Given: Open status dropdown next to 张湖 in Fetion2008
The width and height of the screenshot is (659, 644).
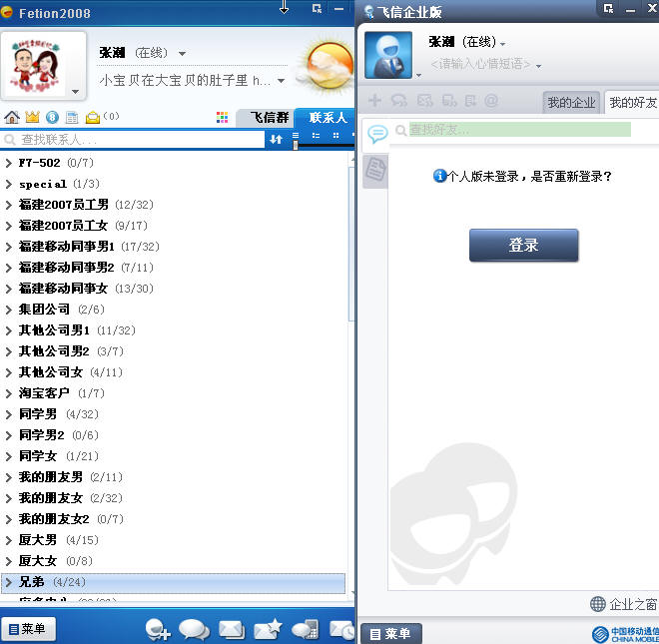Looking at the screenshot, I should pos(182,53).
